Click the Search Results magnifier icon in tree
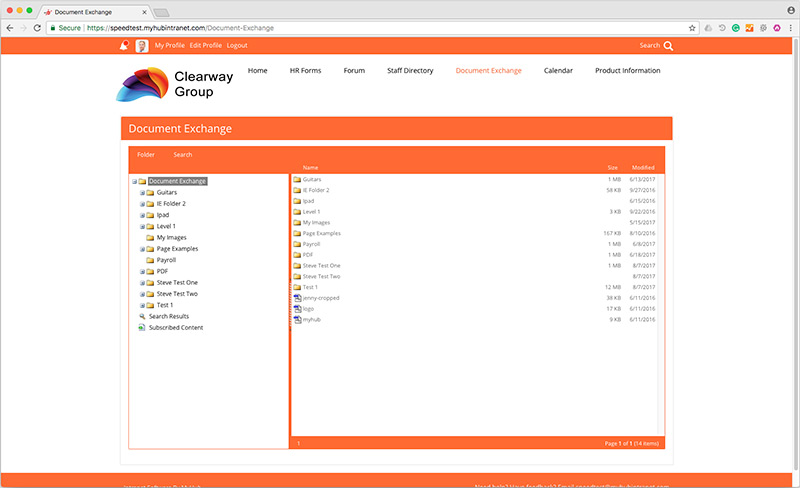800x488 pixels. (x=142, y=316)
